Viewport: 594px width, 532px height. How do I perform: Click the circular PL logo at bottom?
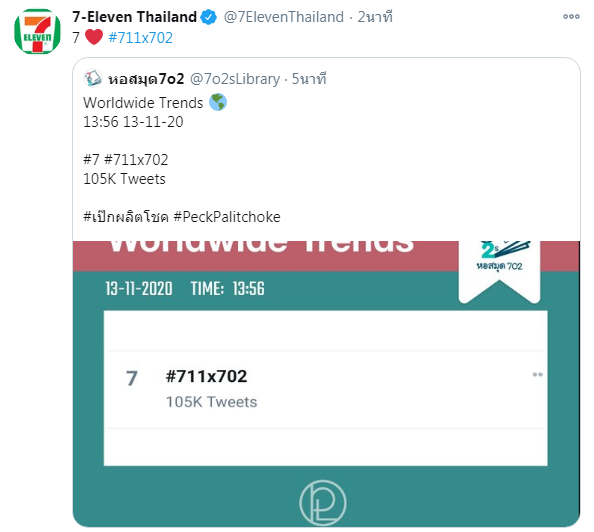tap(323, 502)
